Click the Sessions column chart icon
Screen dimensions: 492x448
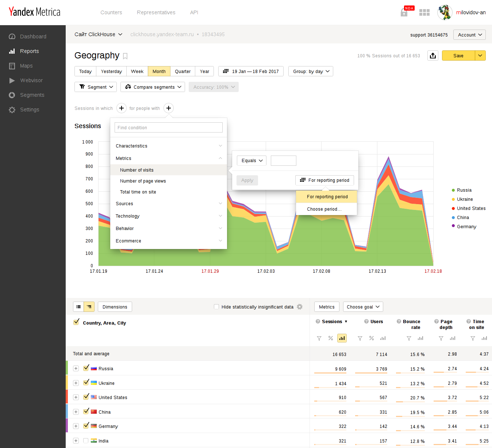coord(342,338)
